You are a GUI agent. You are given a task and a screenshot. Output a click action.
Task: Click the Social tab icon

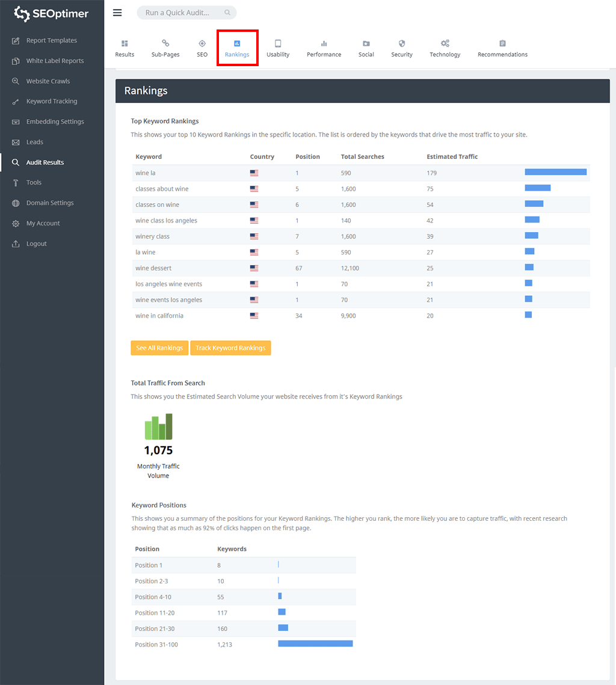coord(366,43)
